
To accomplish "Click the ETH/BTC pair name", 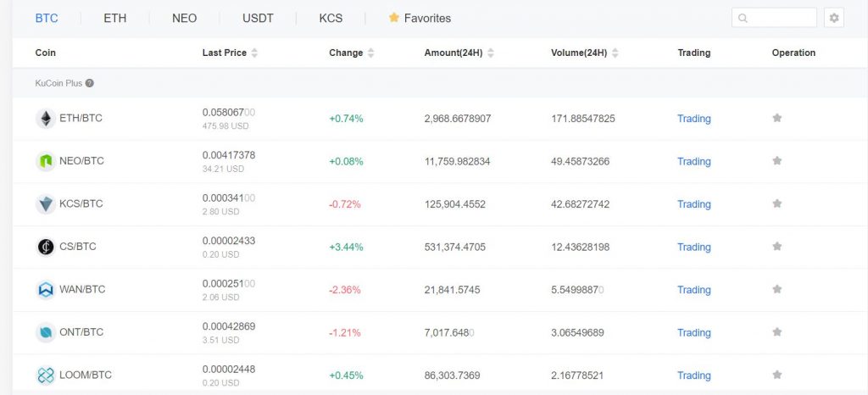I will [x=81, y=118].
